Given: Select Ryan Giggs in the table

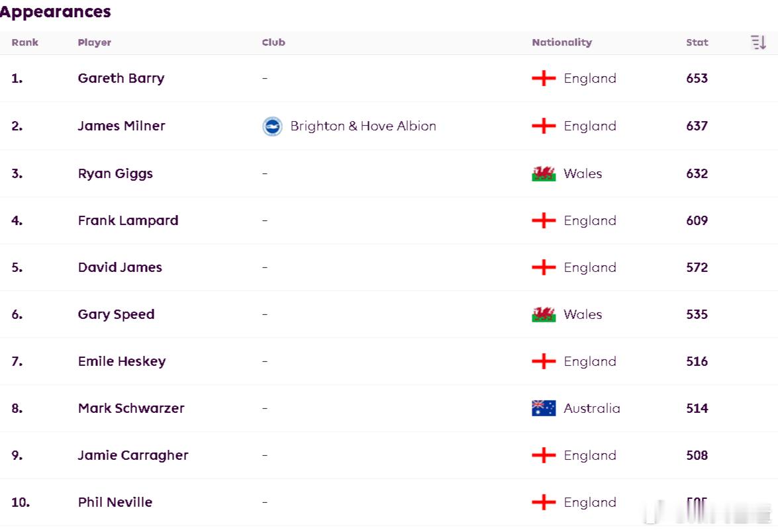Looking at the screenshot, I should 115,173.
